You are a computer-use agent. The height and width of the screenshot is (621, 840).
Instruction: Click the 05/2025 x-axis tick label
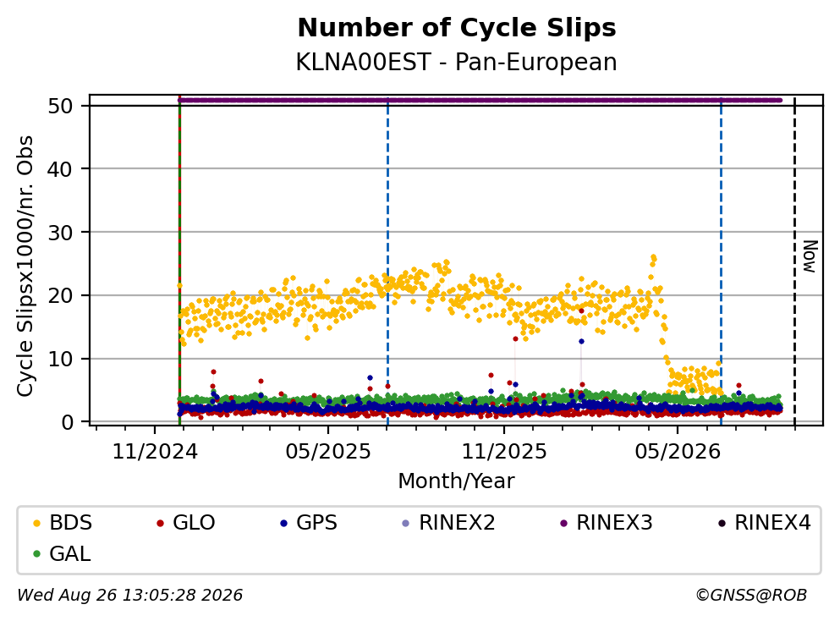tap(328, 453)
